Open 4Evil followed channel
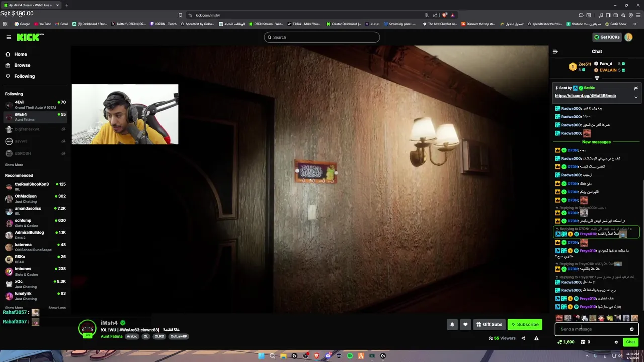This screenshot has height=362, width=644. pos(35,105)
